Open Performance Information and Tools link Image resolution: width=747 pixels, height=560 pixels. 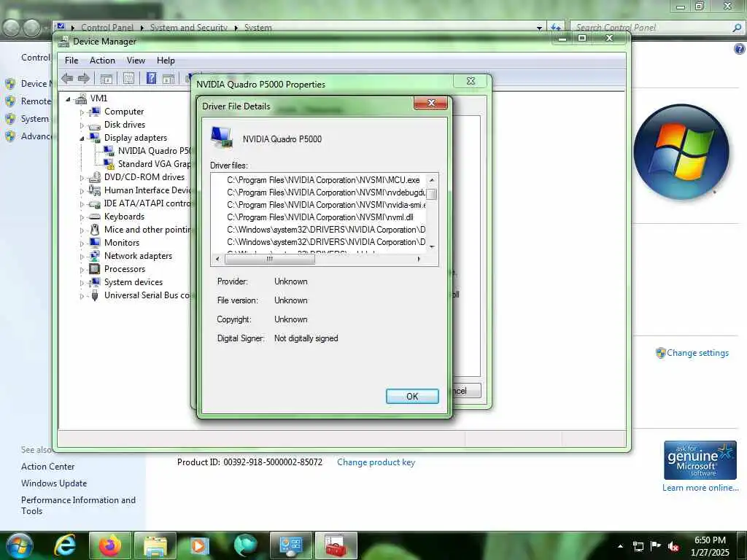(78, 505)
